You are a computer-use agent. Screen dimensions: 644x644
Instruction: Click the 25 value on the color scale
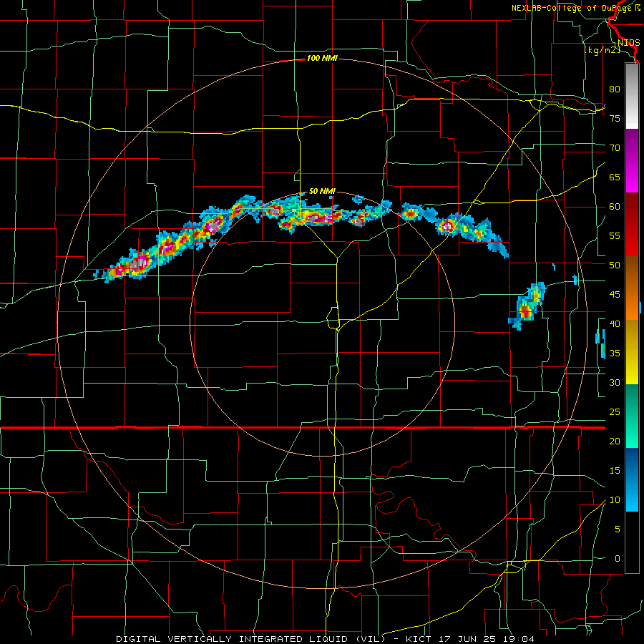(615, 412)
